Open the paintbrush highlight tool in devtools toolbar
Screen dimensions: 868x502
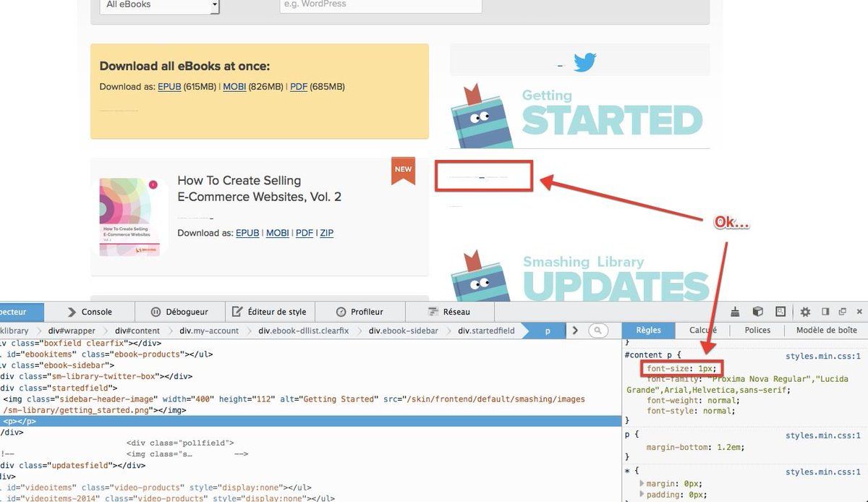tap(735, 312)
